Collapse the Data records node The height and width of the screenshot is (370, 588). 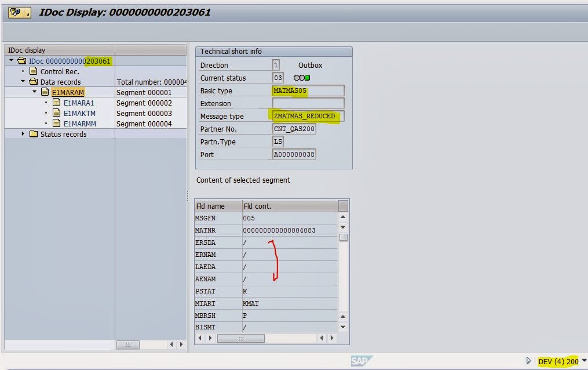pos(23,82)
